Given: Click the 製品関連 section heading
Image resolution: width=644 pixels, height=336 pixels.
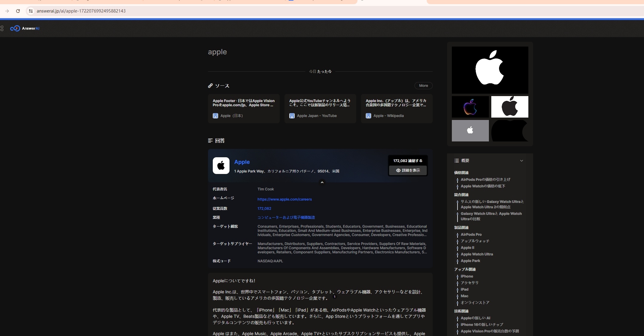Looking at the screenshot, I should [x=461, y=228].
